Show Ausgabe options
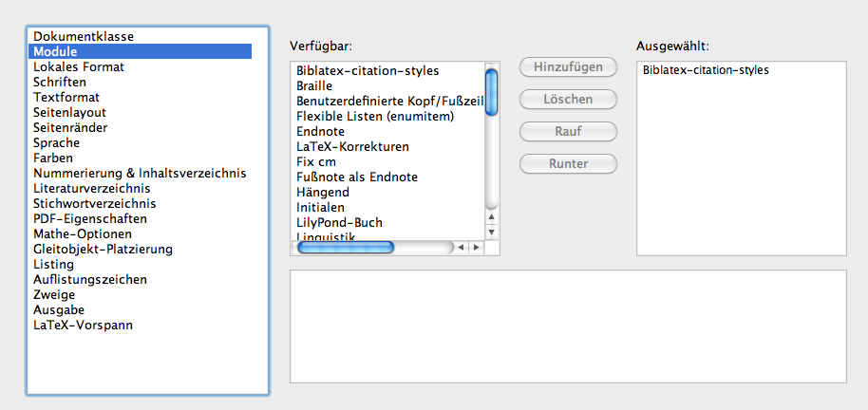Screen dimensions: 868x410 [x=140, y=309]
